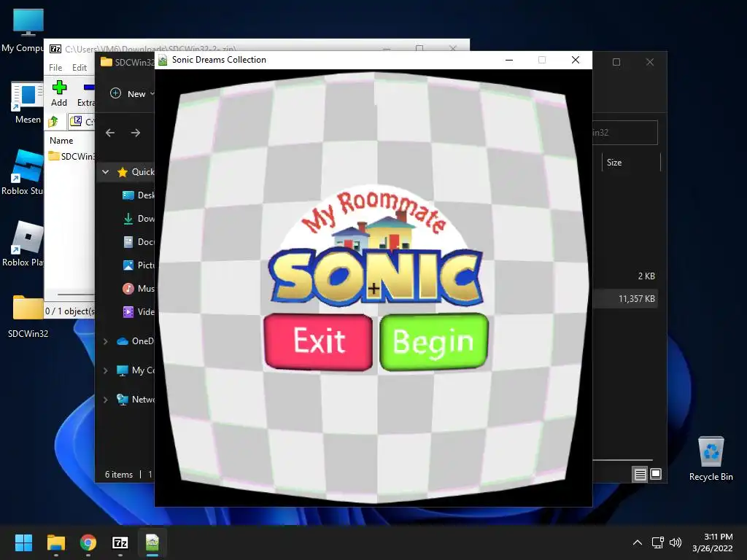Select the SDCWin32 folder row in 7-Zip
This screenshot has width=747, height=560.
71,156
